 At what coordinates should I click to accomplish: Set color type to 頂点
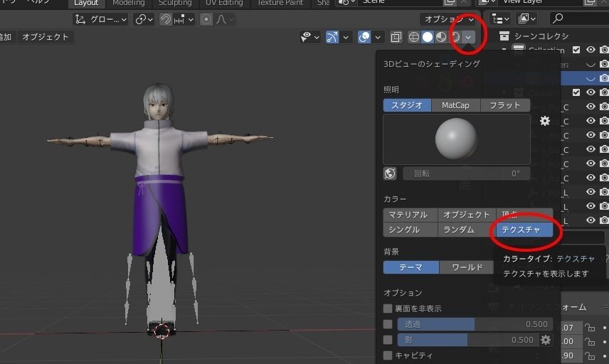[x=524, y=213]
